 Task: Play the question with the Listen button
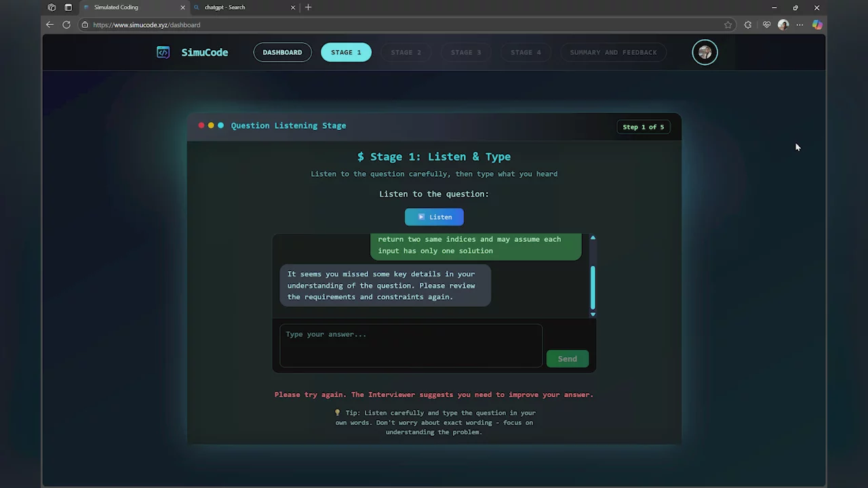tap(434, 217)
